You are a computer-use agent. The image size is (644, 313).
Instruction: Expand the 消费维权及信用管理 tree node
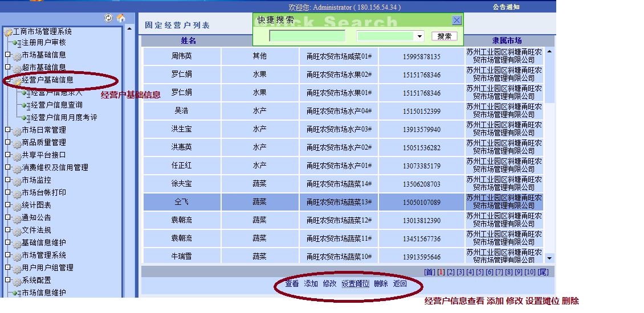[7, 167]
